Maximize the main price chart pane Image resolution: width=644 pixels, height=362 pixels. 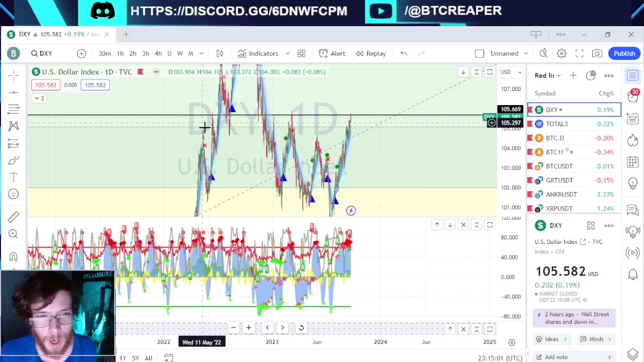point(490,72)
